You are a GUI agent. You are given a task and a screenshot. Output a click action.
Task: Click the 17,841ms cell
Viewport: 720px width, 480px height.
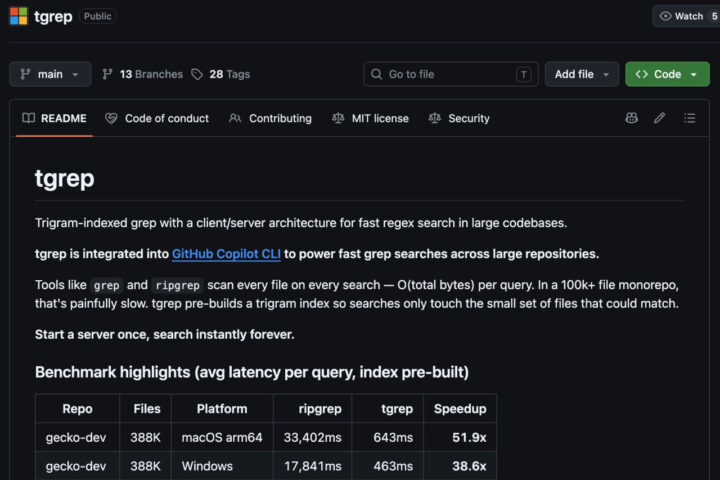coord(313,466)
